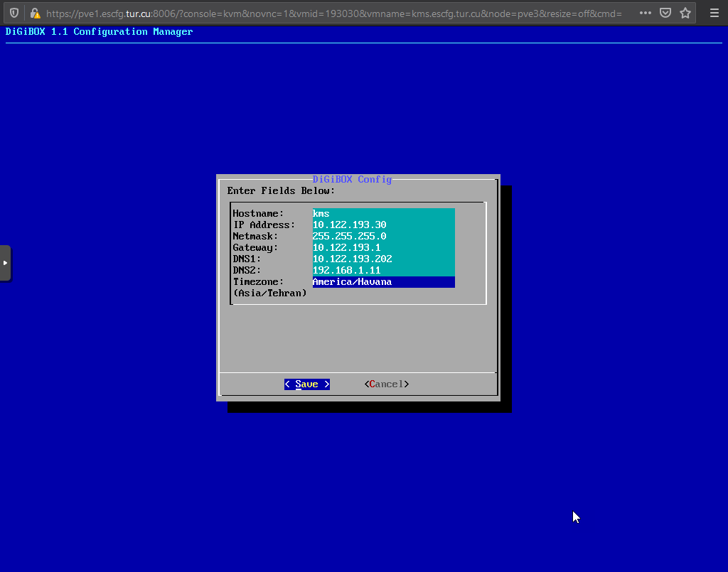Select the DNS2 field 192.168.1.11
Viewport: 728px width, 572px height.
pos(383,271)
